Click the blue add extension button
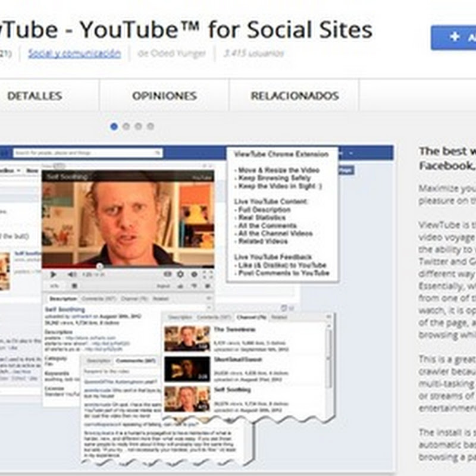Viewport: 476px width, 476px height. click(453, 37)
